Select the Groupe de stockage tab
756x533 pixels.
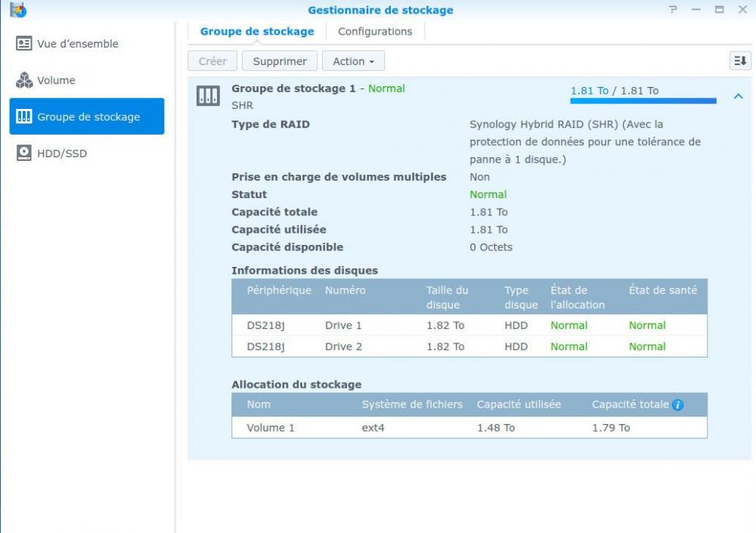pyautogui.click(x=257, y=32)
